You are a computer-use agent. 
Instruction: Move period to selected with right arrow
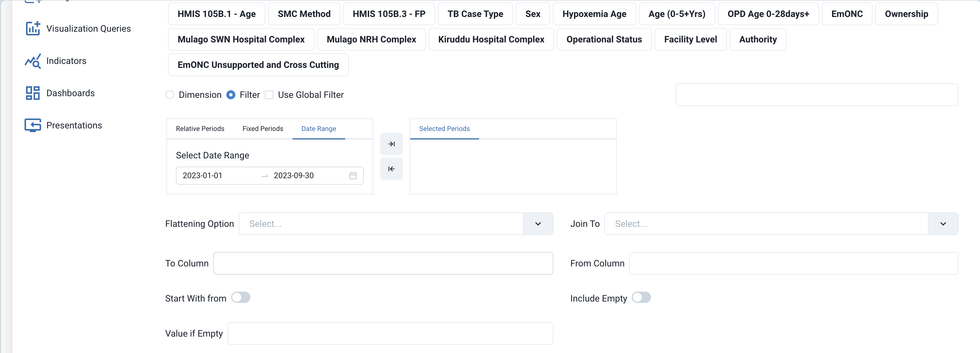[x=392, y=144]
